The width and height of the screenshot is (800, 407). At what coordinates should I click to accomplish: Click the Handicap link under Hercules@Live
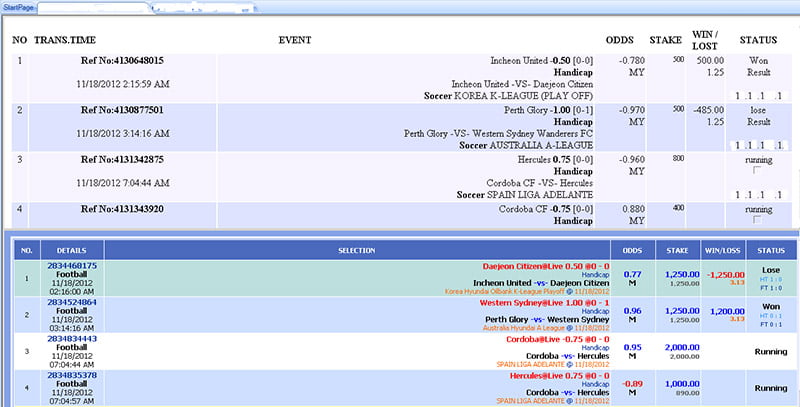(595, 384)
